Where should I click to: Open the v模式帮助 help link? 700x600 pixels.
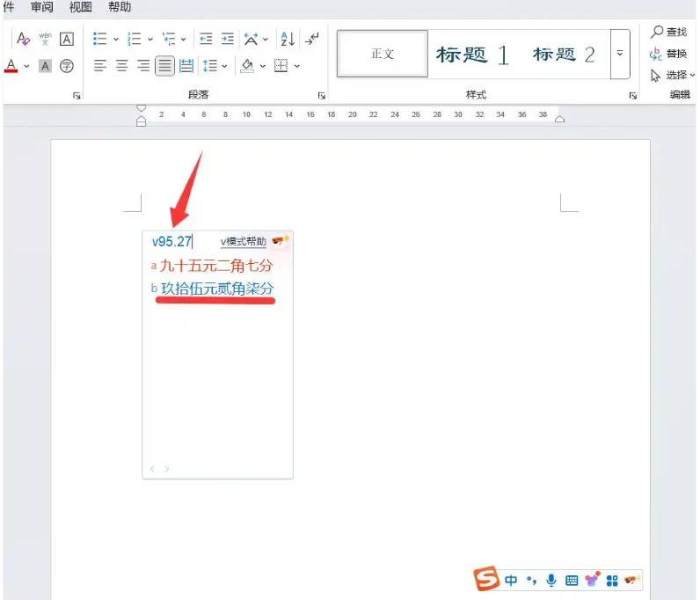[243, 242]
